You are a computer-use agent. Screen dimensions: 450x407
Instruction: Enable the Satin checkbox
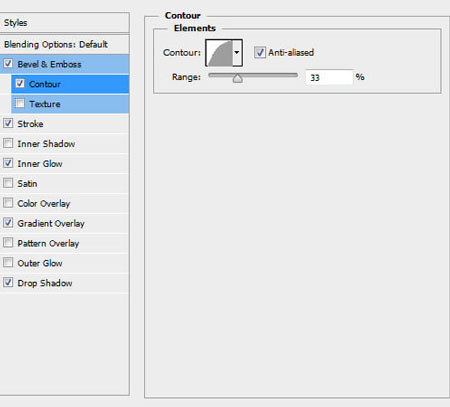coord(8,183)
